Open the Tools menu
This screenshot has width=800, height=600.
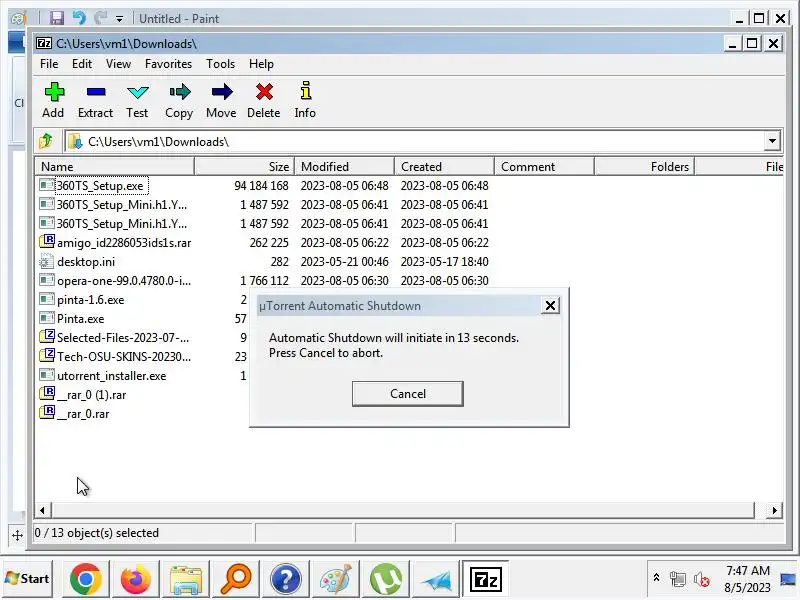click(220, 64)
